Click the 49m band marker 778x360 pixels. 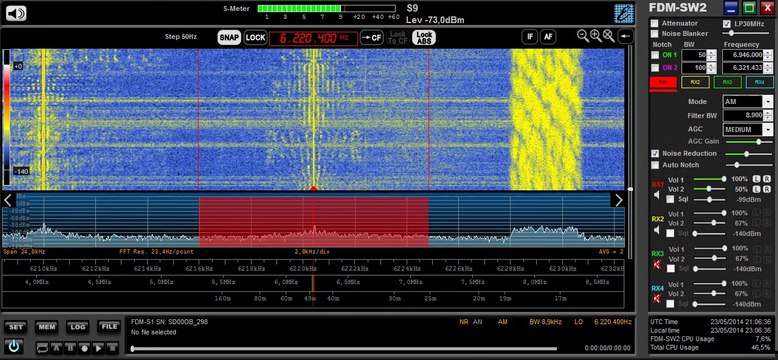pyautogui.click(x=311, y=299)
